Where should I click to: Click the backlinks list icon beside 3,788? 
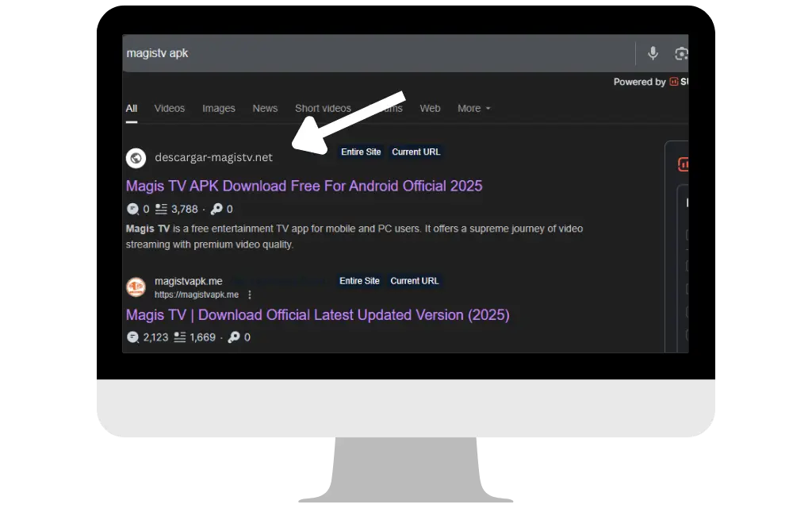click(162, 209)
